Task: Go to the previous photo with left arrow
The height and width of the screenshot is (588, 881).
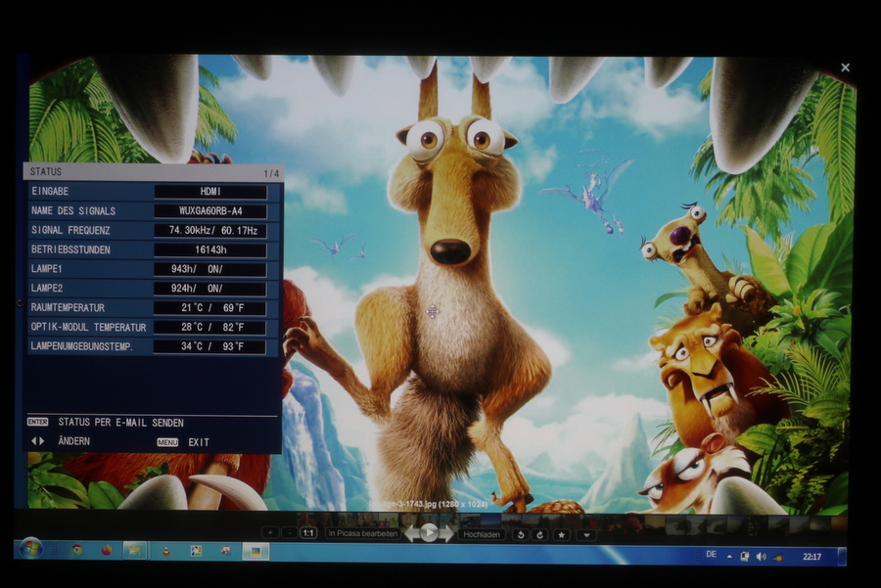Action: tap(412, 533)
